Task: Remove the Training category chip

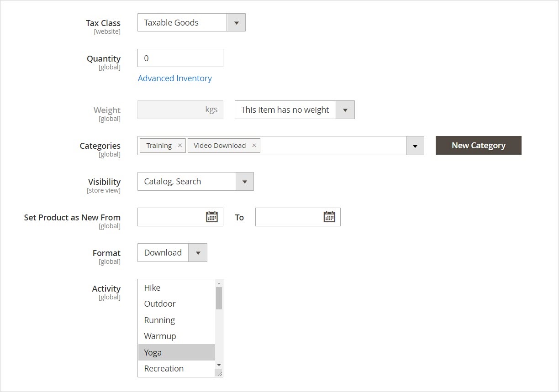Action: pyautogui.click(x=179, y=145)
